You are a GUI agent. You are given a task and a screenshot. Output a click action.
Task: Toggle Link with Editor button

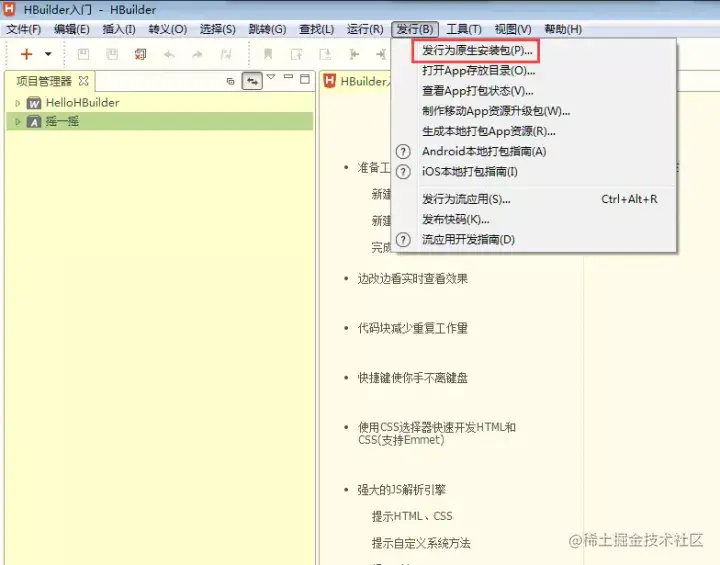[252, 81]
